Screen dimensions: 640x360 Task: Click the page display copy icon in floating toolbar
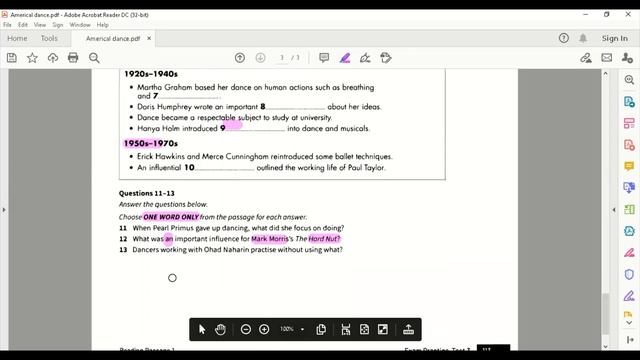click(x=321, y=329)
